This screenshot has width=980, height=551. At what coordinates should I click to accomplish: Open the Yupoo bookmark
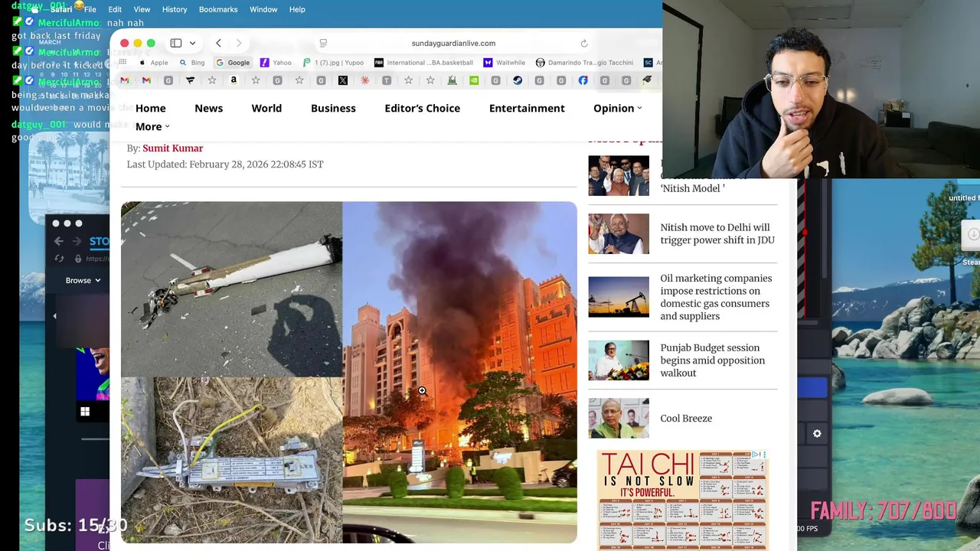click(333, 63)
